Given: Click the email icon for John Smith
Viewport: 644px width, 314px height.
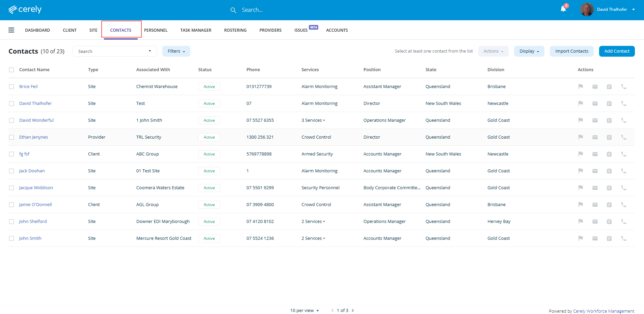Looking at the screenshot, I should [595, 238].
